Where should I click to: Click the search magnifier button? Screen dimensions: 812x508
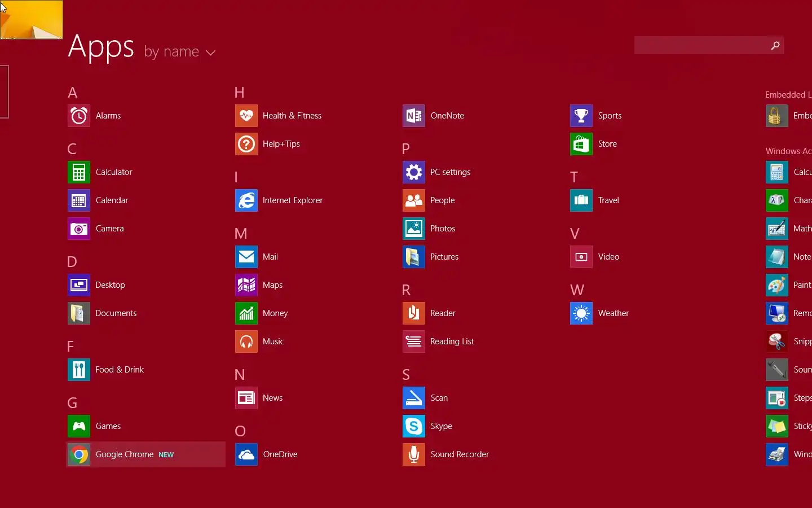pos(775,45)
